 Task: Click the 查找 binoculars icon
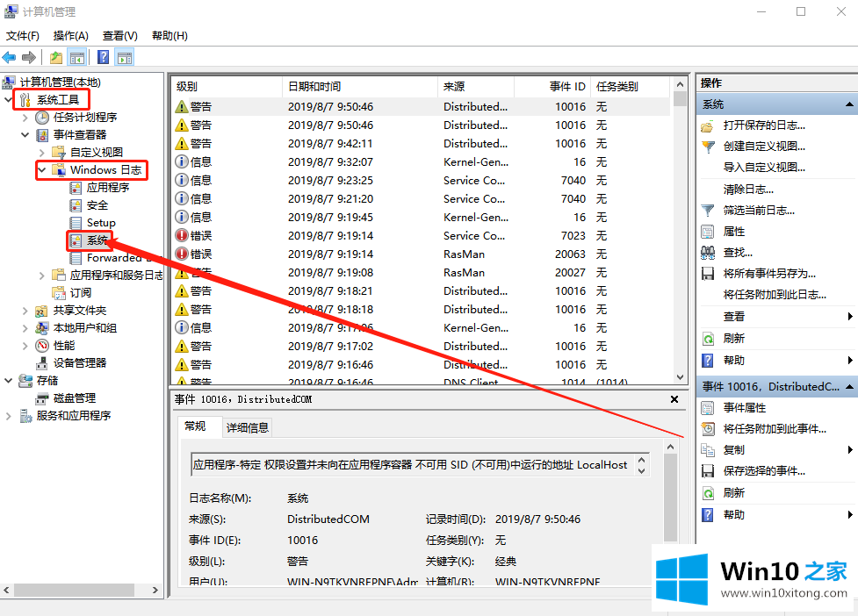click(x=708, y=253)
